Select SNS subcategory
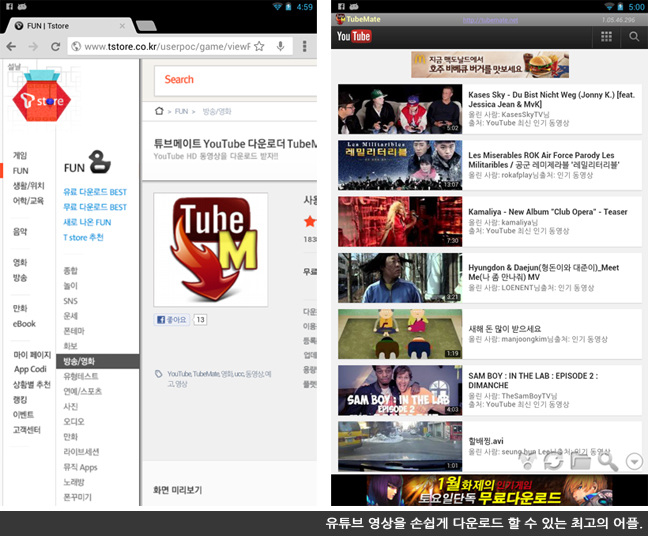Viewport: 648px width, 536px height. coord(70,301)
